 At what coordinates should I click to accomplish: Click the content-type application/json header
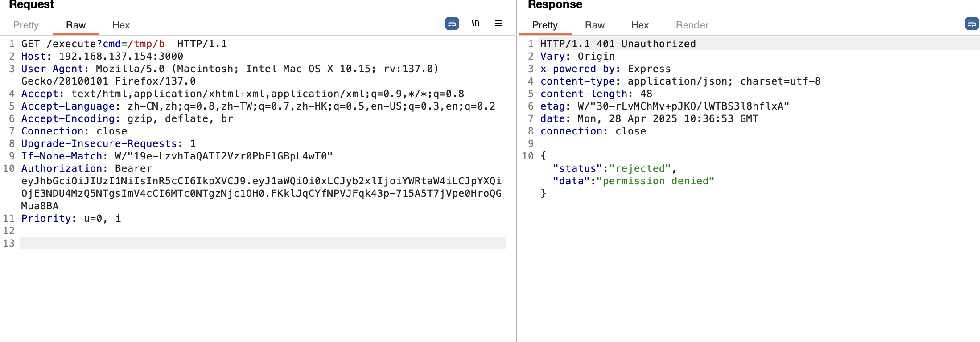(680, 81)
